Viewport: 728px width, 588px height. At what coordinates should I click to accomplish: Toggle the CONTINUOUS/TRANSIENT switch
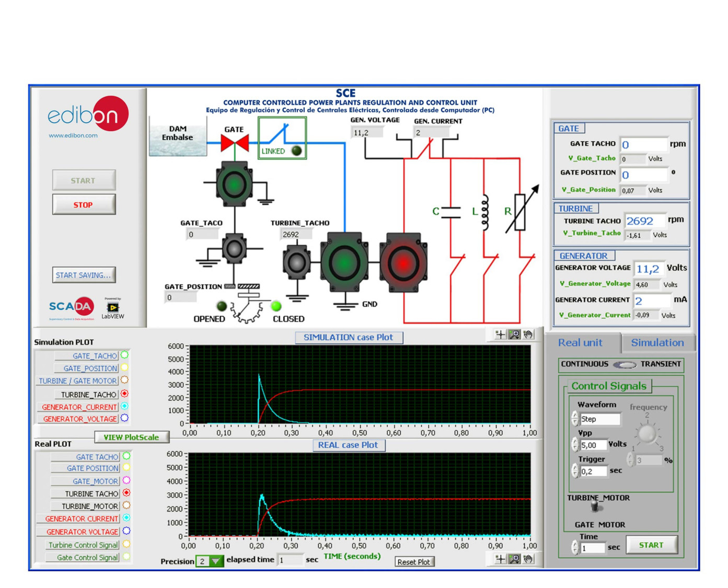point(625,364)
